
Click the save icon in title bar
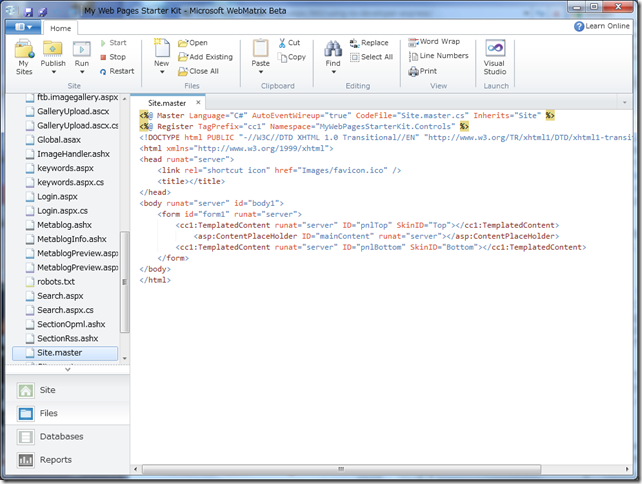[28, 12]
